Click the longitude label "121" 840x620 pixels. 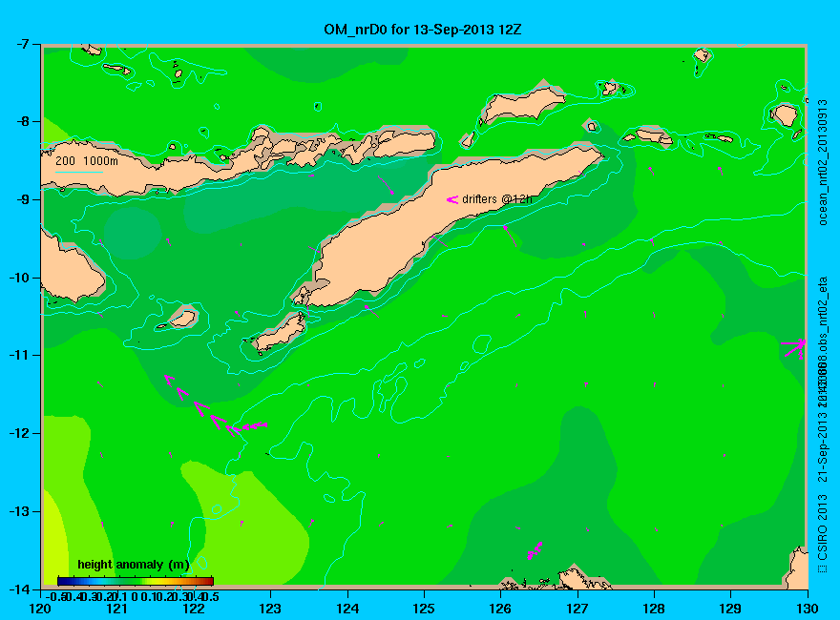(116, 609)
